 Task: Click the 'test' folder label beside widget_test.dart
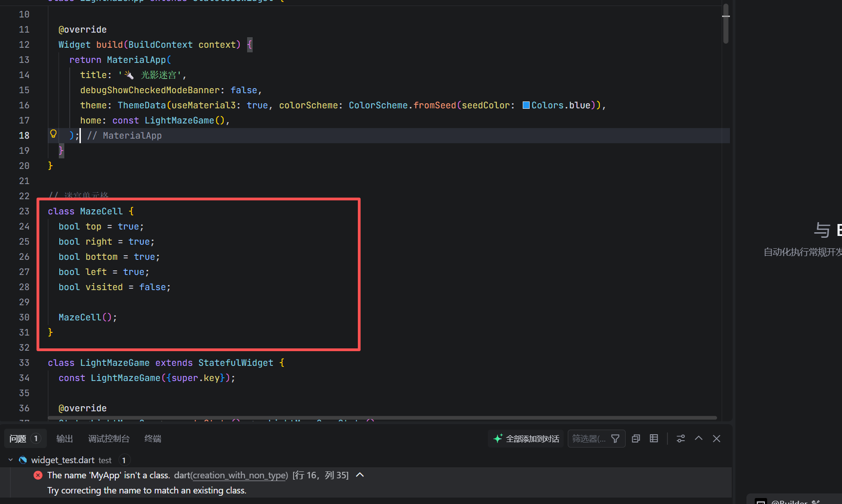105,460
